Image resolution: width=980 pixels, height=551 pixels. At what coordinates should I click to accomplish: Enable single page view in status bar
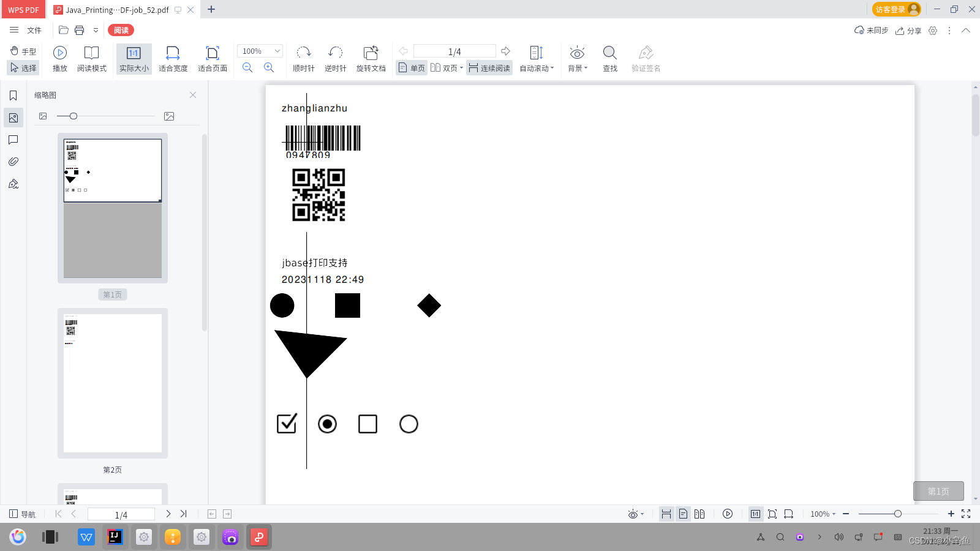click(683, 514)
